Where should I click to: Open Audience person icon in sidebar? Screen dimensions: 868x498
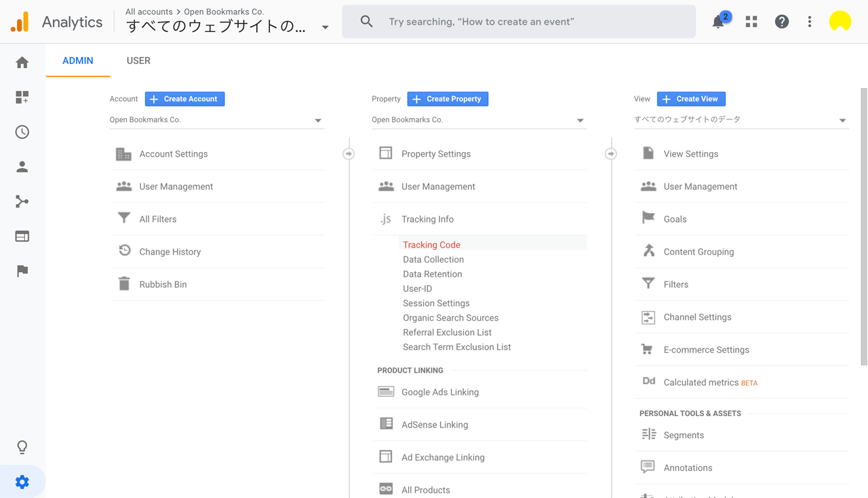pyautogui.click(x=22, y=167)
